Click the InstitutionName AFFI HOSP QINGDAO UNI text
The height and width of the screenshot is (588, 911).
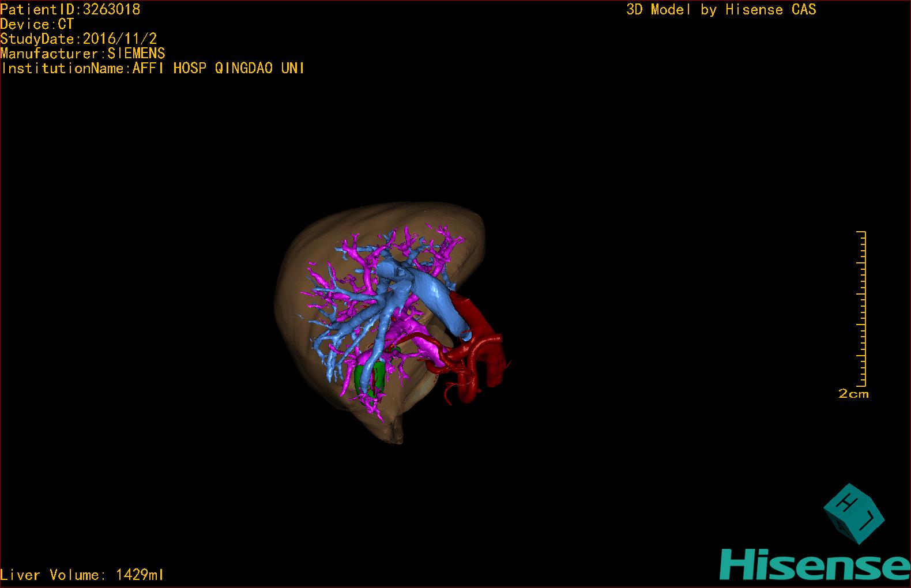pos(152,69)
